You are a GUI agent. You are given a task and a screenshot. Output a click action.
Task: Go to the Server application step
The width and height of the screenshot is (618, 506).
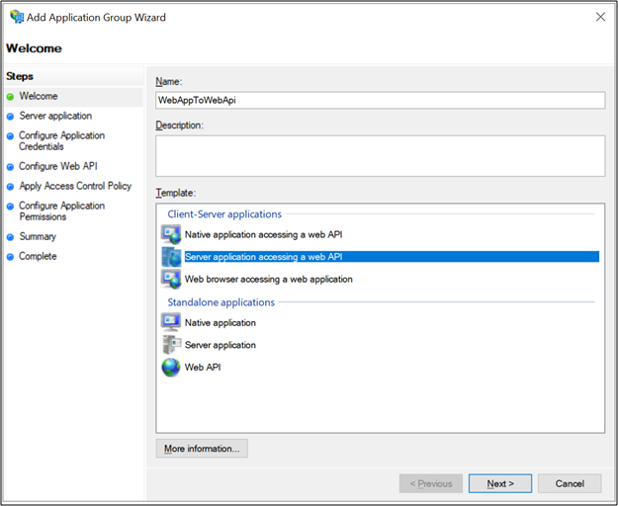55,116
